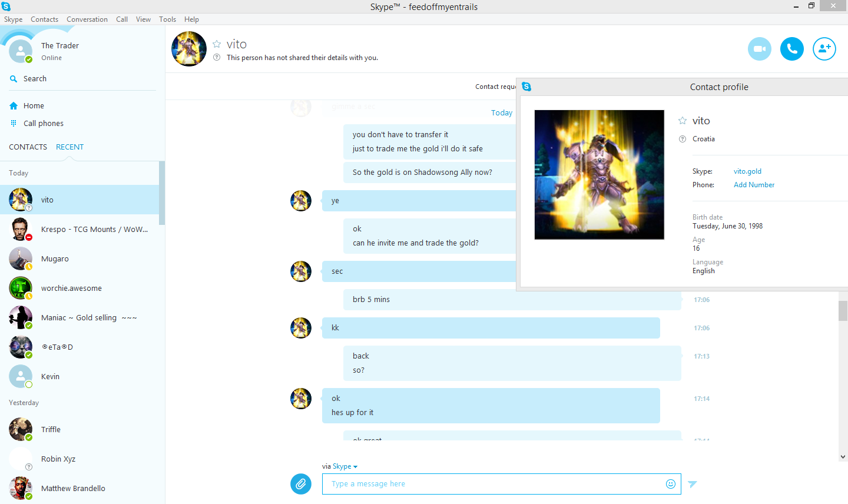Start a video call with vito
This screenshot has width=848, height=504.
(760, 49)
